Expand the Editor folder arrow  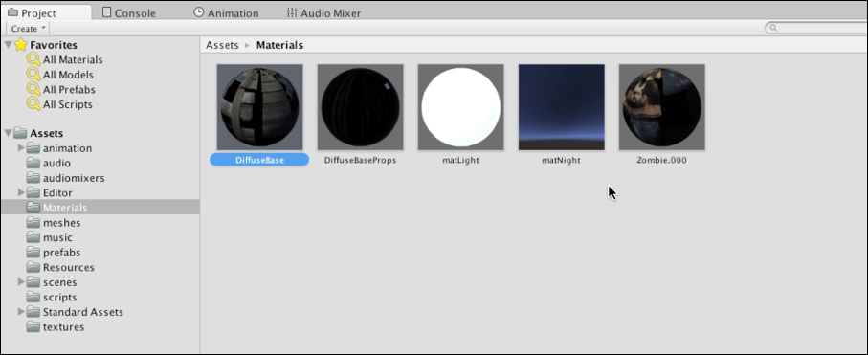click(x=21, y=192)
